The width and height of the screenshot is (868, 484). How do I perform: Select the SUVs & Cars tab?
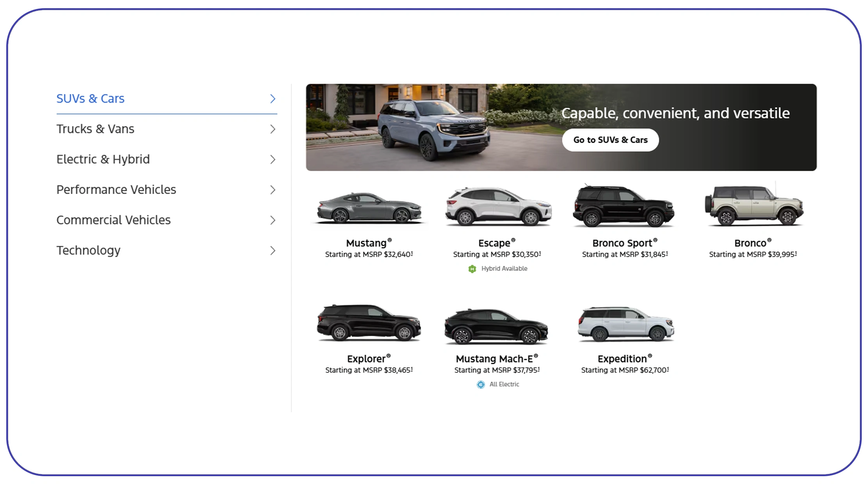[x=90, y=98]
